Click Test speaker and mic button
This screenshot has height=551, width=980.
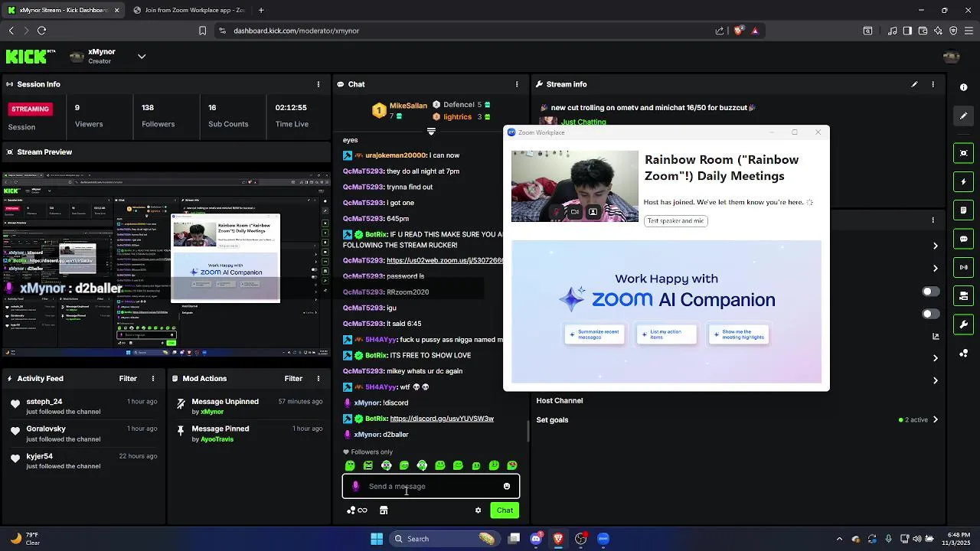click(x=675, y=220)
